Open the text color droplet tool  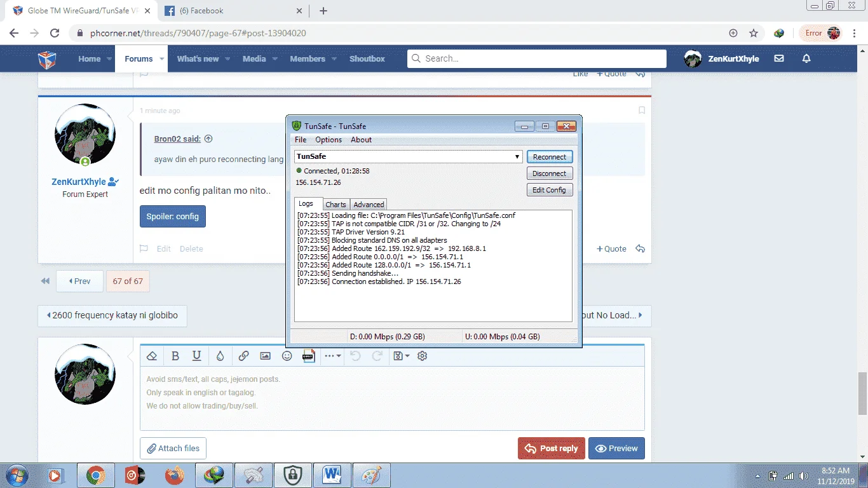(220, 356)
